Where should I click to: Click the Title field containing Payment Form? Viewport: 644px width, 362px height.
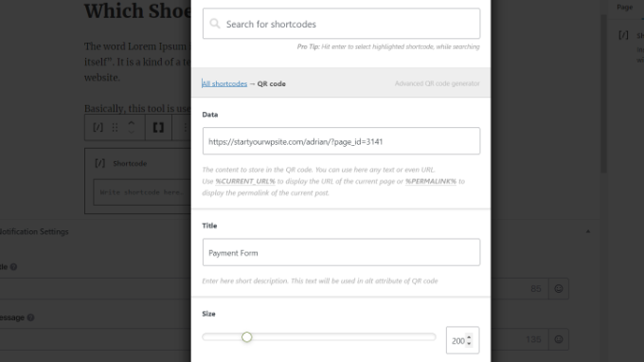click(x=341, y=252)
